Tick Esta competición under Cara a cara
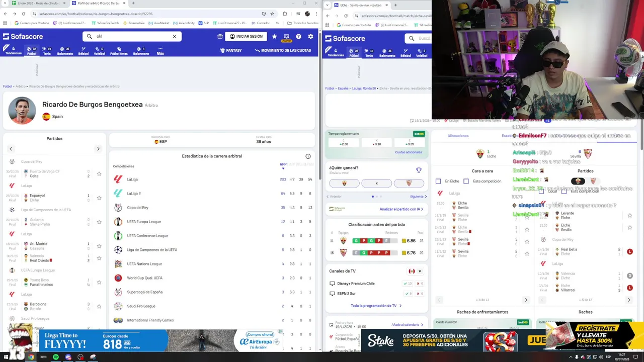Screen dimensions: 644x362 point(466,181)
